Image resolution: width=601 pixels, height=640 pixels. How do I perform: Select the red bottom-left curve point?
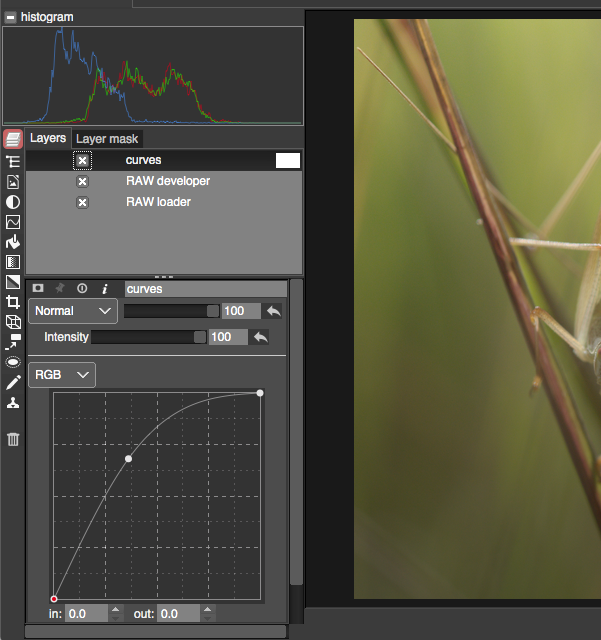pos(54,599)
